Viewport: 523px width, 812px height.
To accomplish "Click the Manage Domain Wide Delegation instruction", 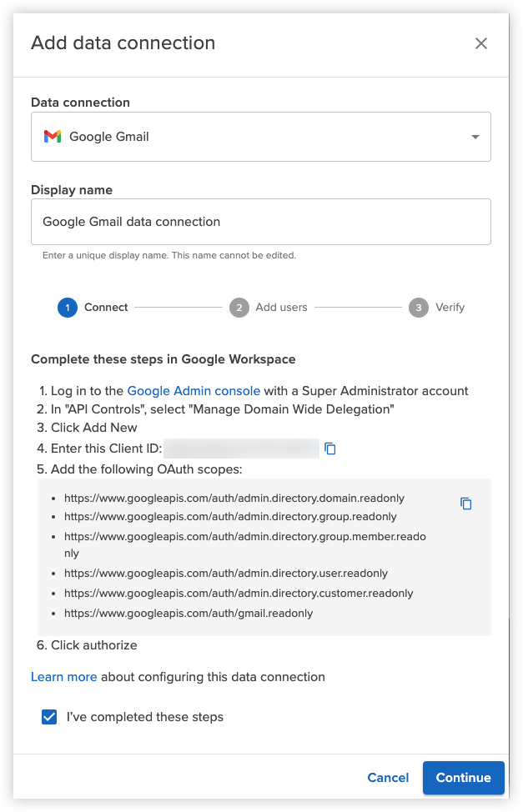I will pyautogui.click(x=215, y=409).
